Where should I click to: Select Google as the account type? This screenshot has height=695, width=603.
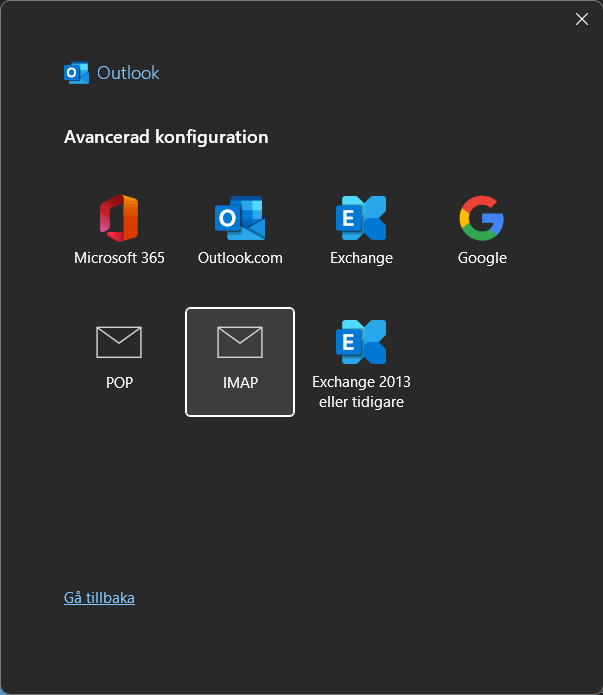pyautogui.click(x=482, y=230)
